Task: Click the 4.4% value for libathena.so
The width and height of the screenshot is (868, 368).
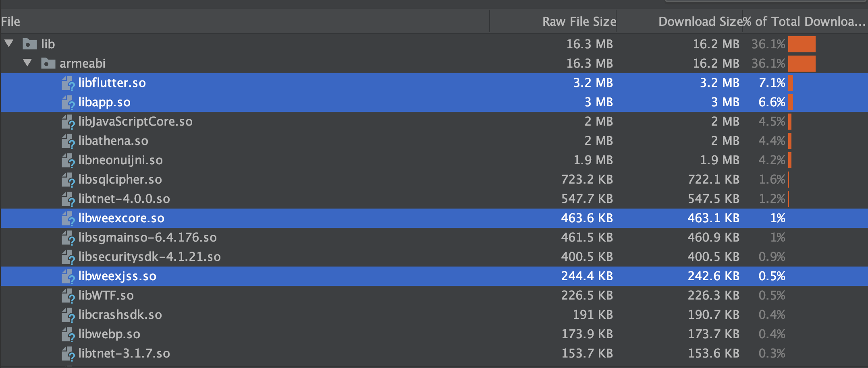Action: tap(772, 141)
